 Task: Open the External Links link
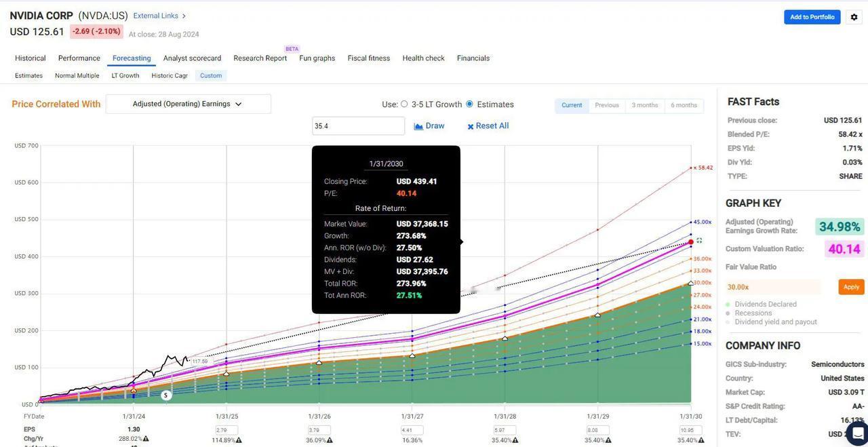point(156,16)
